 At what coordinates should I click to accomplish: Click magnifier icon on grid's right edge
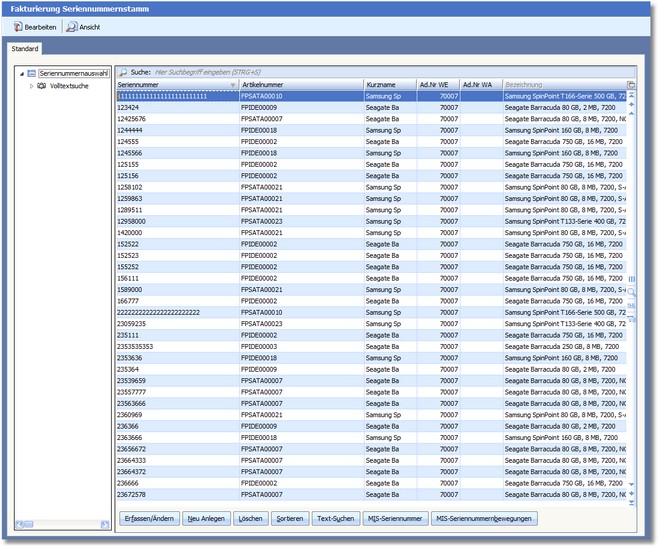(x=631, y=291)
